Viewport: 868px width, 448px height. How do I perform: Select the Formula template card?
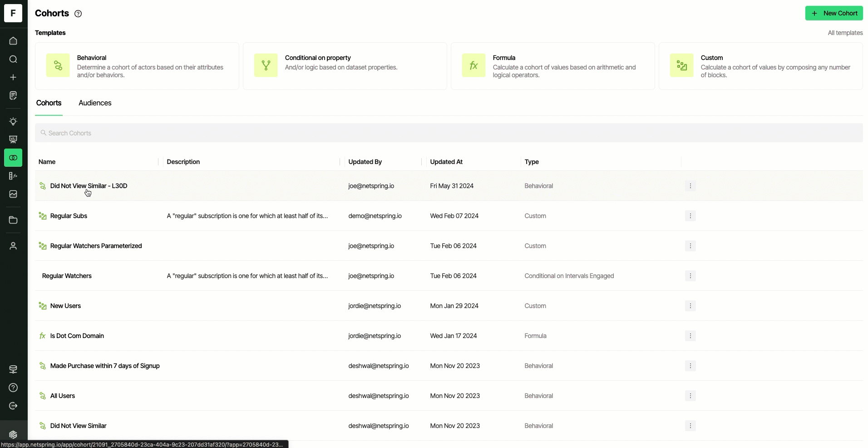553,66
